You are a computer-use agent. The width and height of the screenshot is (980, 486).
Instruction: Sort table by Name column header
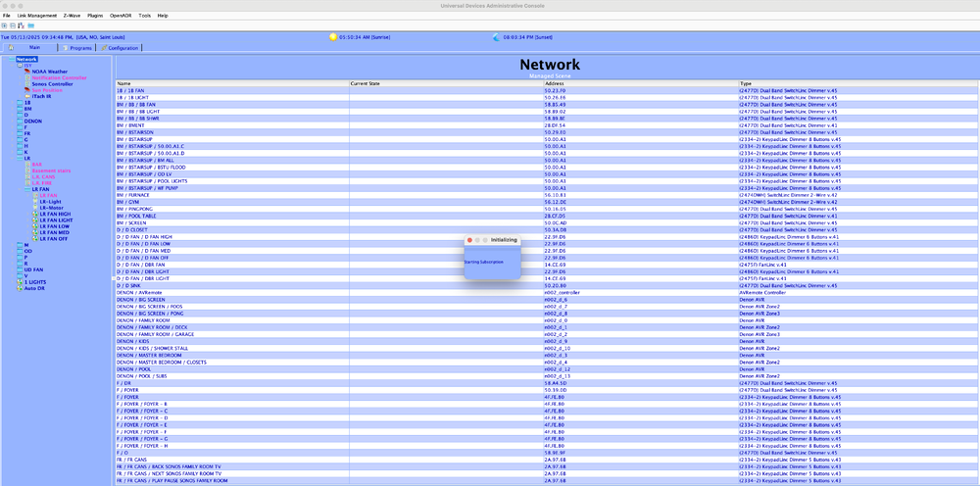tap(232, 83)
